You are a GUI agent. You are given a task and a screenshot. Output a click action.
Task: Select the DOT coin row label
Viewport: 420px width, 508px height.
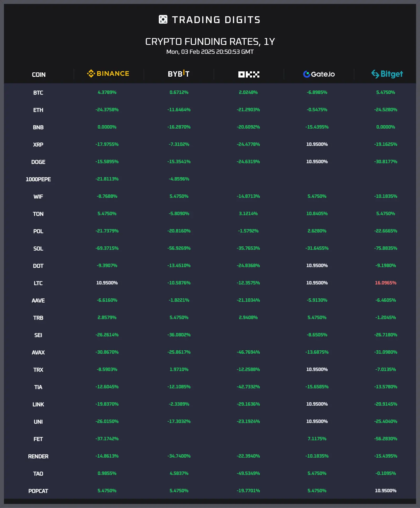[x=38, y=266]
